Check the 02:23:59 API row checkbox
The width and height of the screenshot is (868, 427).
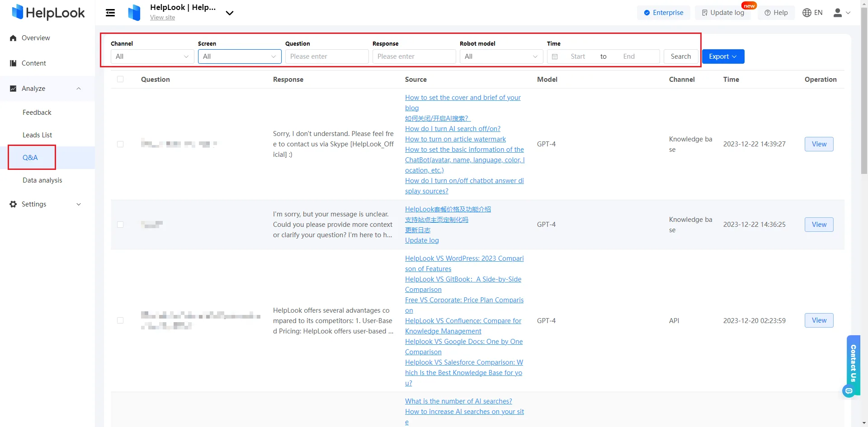point(120,320)
